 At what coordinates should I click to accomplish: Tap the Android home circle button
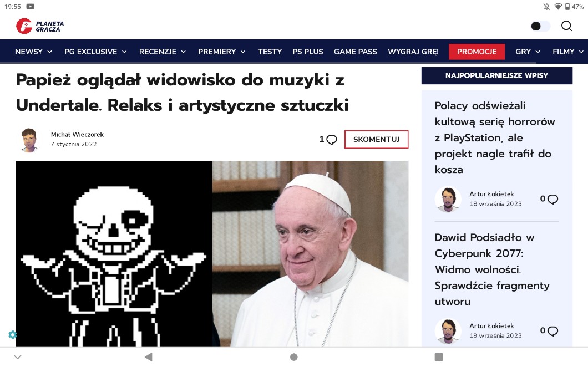(294, 357)
